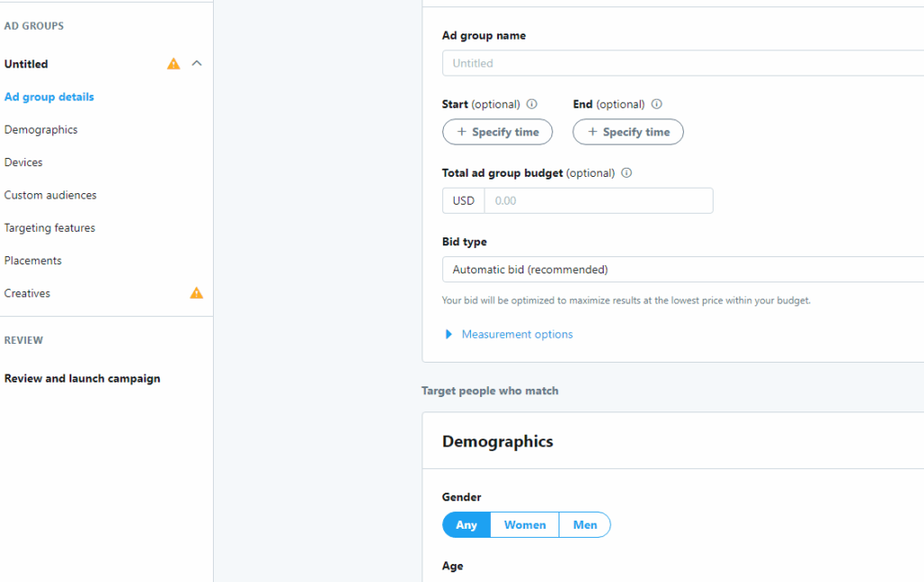Viewport: 924px width, 582px height.
Task: Navigate to Custom audiences section
Action: click(x=51, y=195)
